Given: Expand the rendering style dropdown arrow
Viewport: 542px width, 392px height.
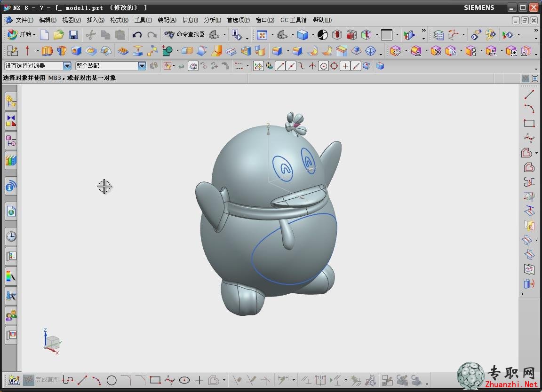Looking at the screenshot, I should pos(313,34).
